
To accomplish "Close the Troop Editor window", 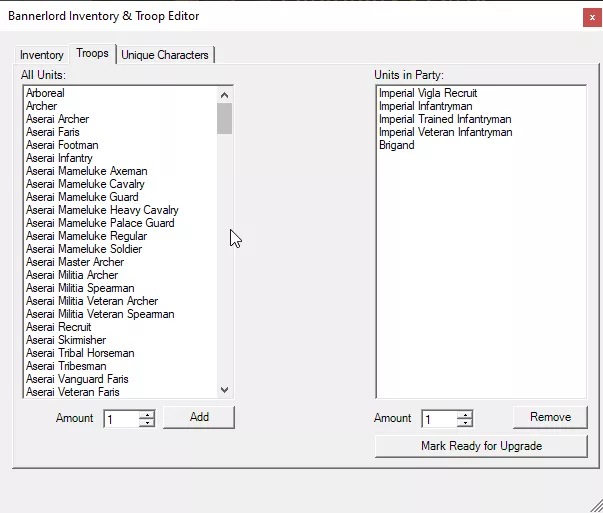I will (x=592, y=17).
